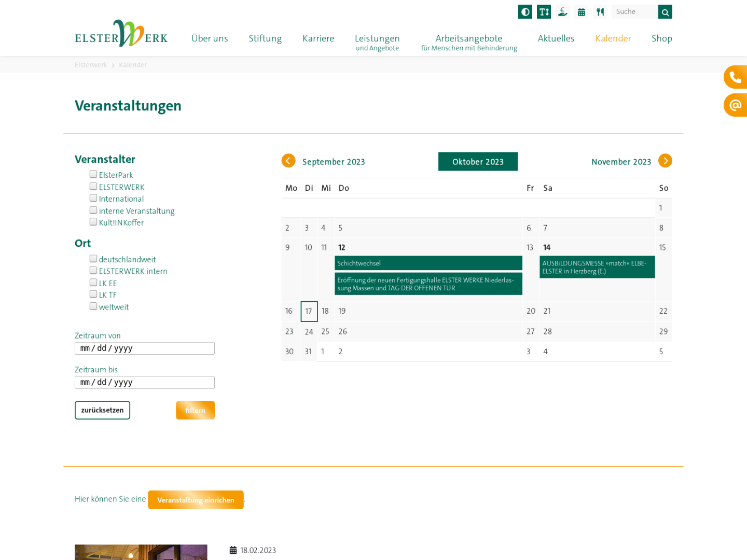The height and width of the screenshot is (560, 747).
Task: Click the text size adjustment icon
Action: tap(544, 12)
